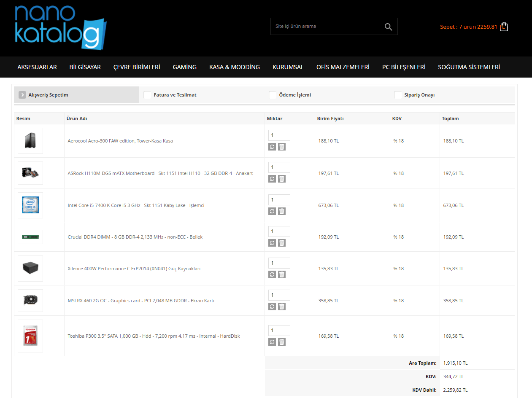The height and width of the screenshot is (398, 532).
Task: Click quantity field for Crucial DDR4 DIMM
Action: pyautogui.click(x=279, y=231)
